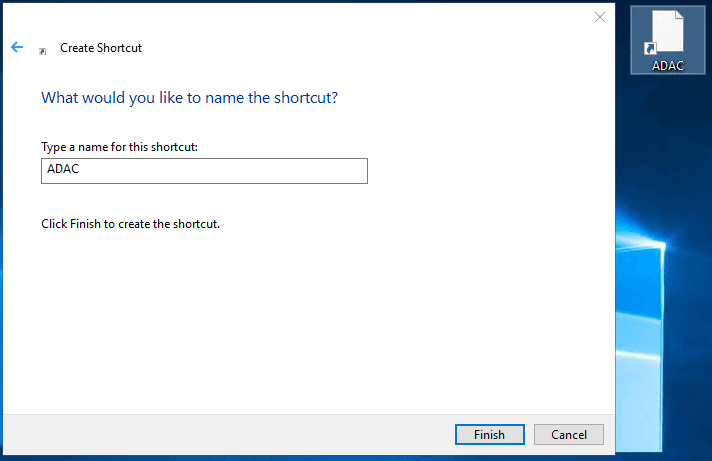Close the Create Shortcut dialog with X
Image resolution: width=712 pixels, height=461 pixels.
(x=599, y=17)
